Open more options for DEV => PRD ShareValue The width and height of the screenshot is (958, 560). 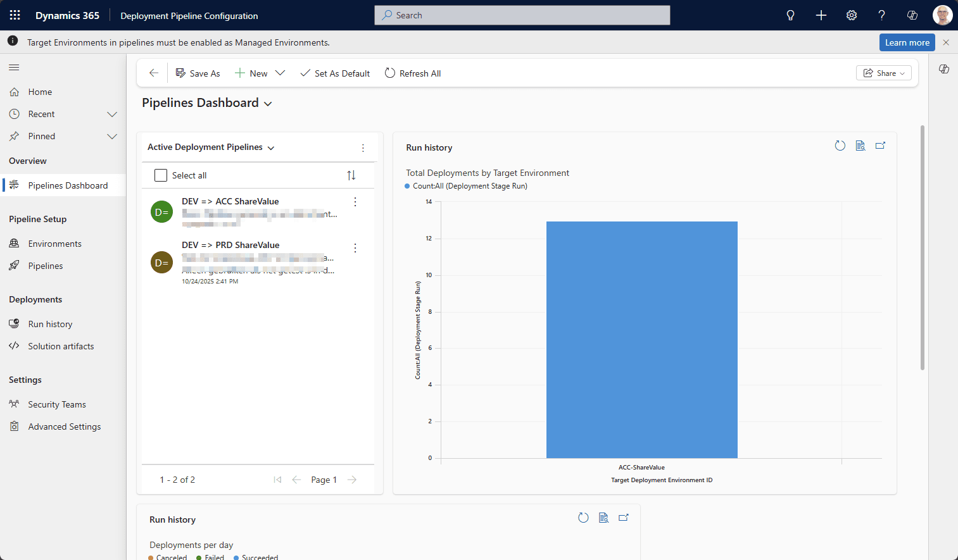(x=355, y=248)
